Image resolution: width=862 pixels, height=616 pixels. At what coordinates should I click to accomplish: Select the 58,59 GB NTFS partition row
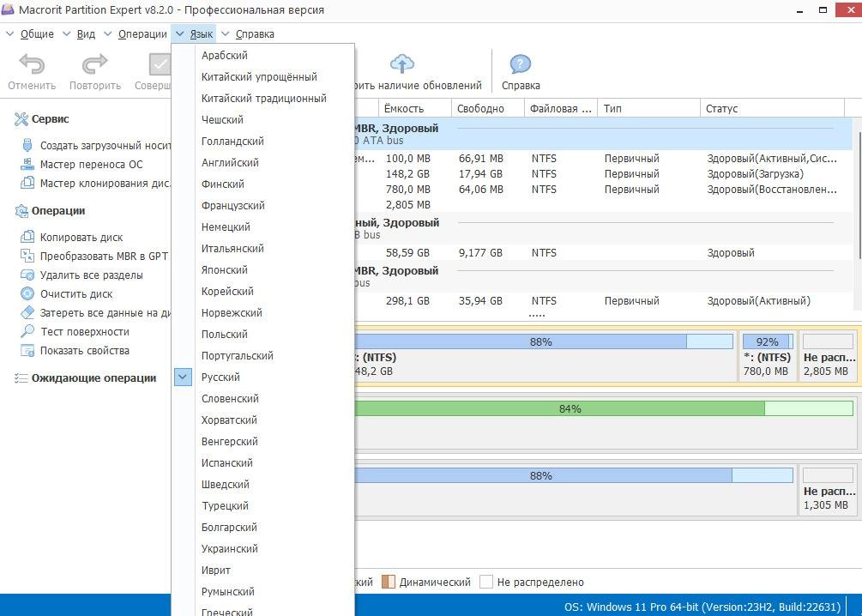(602, 253)
